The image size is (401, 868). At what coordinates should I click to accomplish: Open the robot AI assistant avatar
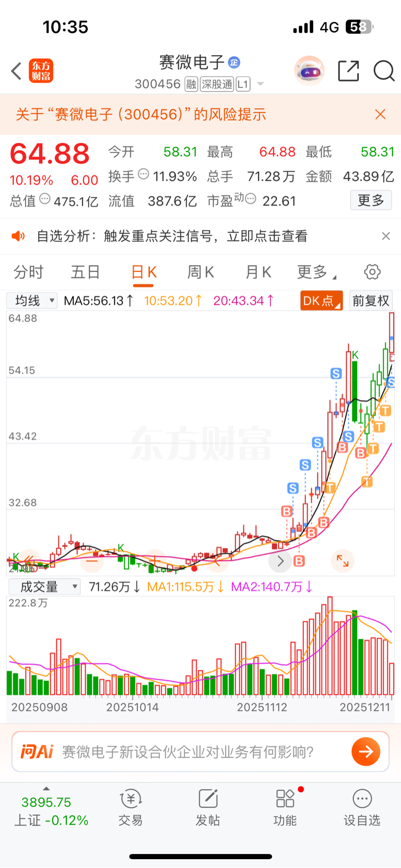[x=309, y=71]
